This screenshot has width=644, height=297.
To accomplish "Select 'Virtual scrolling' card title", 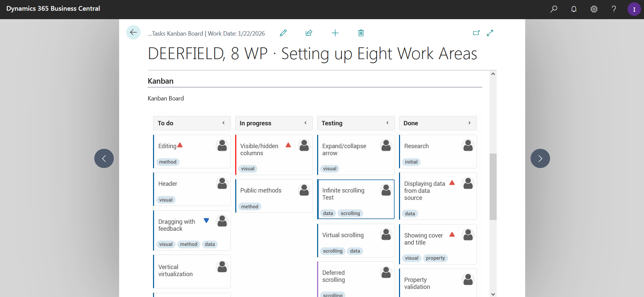I will click(x=343, y=235).
